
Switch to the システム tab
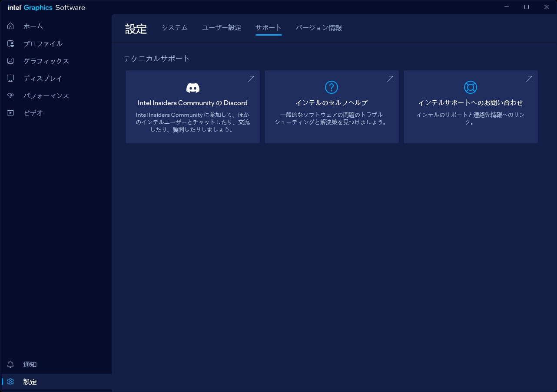(175, 28)
